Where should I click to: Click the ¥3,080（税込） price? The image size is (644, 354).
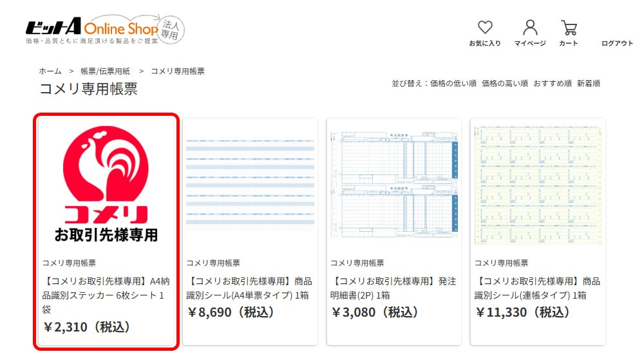coord(375,312)
